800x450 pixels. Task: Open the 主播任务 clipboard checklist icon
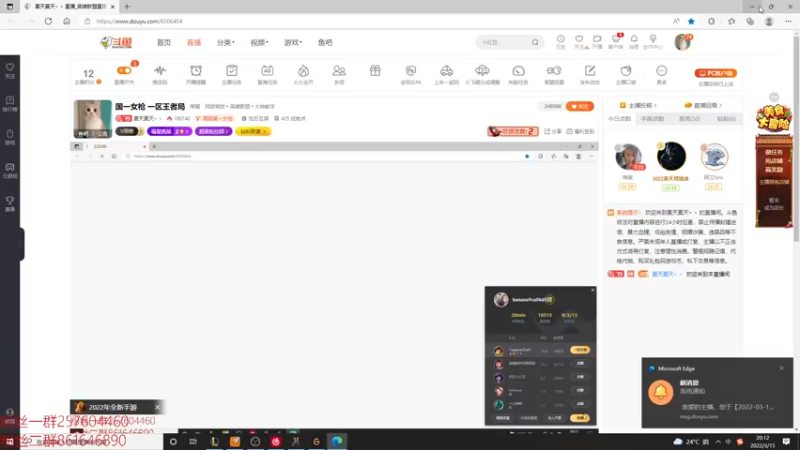pos(232,70)
